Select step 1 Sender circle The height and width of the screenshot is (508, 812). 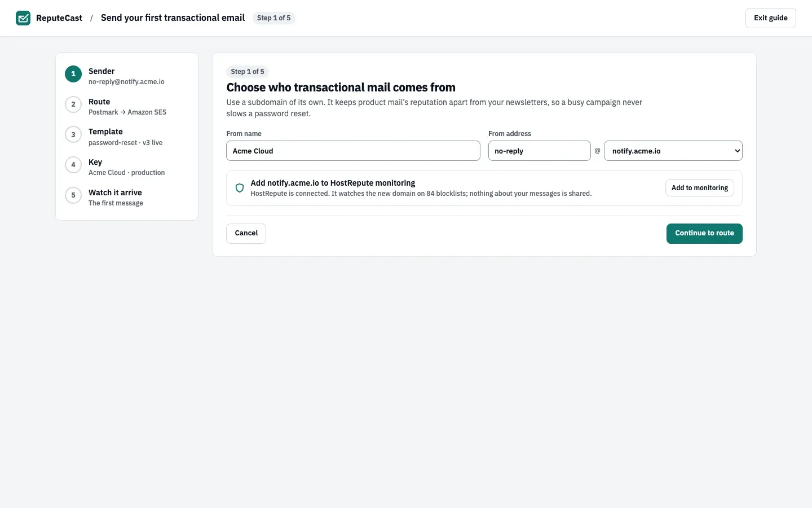73,74
